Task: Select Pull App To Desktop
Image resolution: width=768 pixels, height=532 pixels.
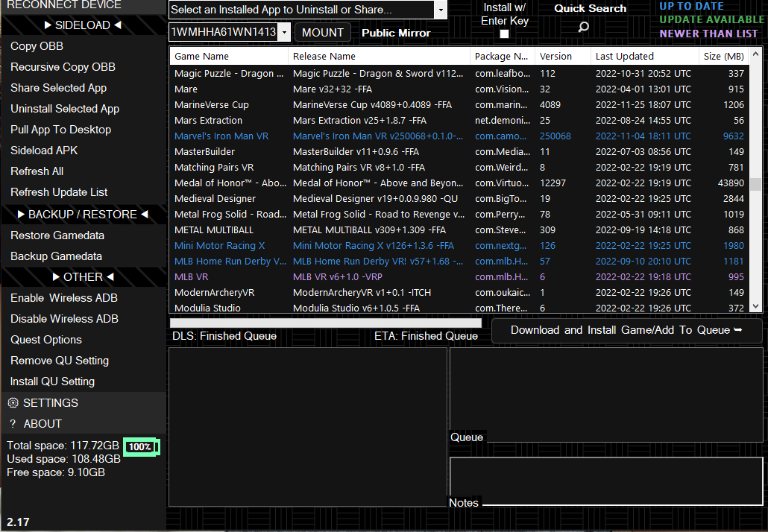Action: click(x=60, y=130)
